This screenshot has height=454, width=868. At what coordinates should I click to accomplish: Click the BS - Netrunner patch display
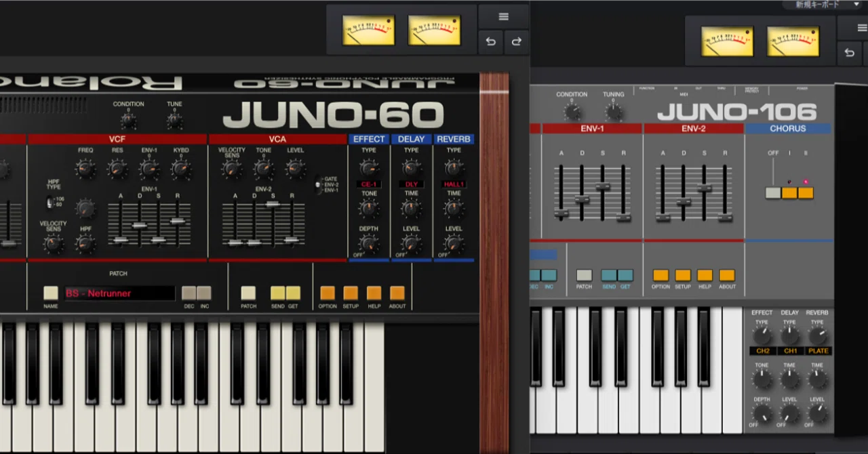(119, 293)
